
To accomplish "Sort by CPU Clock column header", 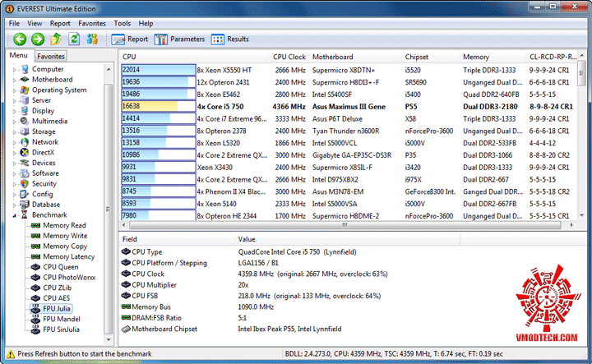I will (289, 57).
